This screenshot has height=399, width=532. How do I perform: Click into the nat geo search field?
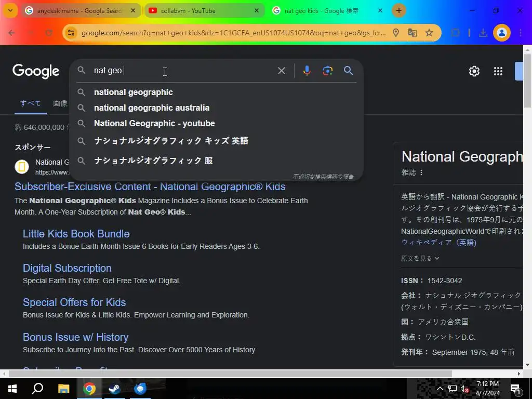(x=183, y=71)
